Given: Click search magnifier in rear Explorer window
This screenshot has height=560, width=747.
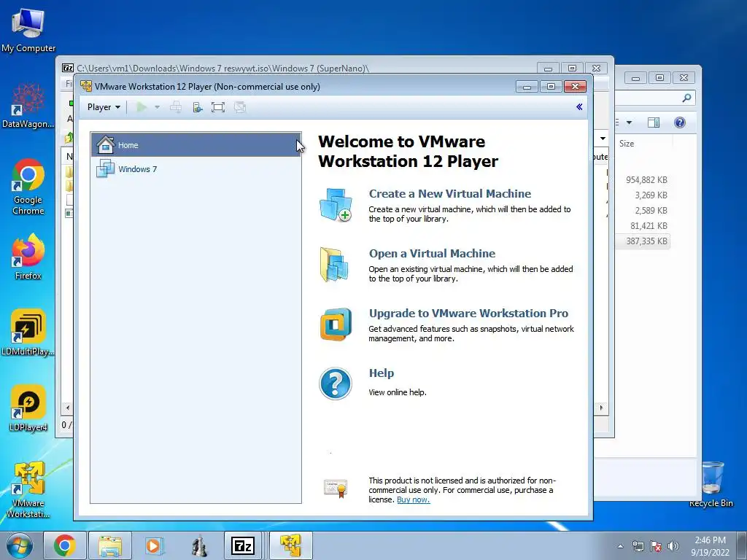Looking at the screenshot, I should tap(686, 98).
